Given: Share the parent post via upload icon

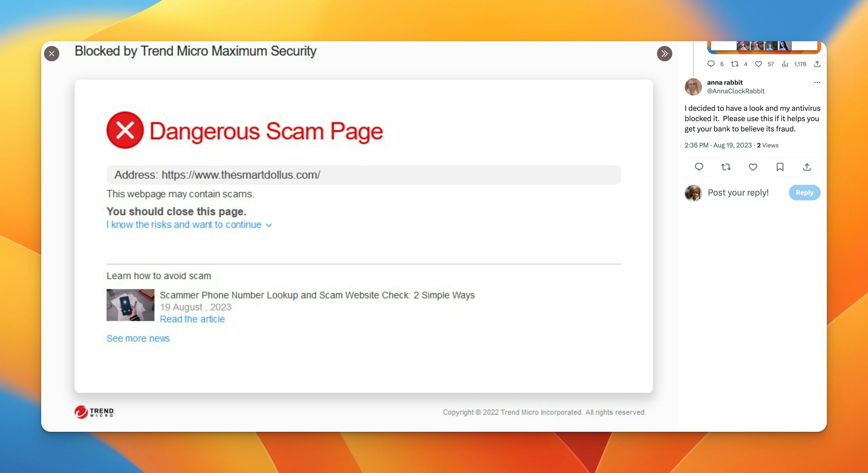Looking at the screenshot, I should (817, 64).
